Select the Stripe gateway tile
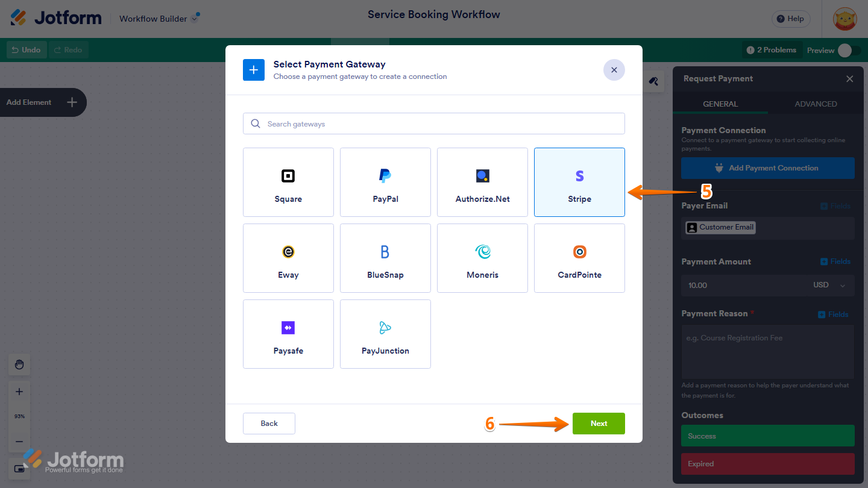This screenshot has height=488, width=868. pyautogui.click(x=579, y=182)
